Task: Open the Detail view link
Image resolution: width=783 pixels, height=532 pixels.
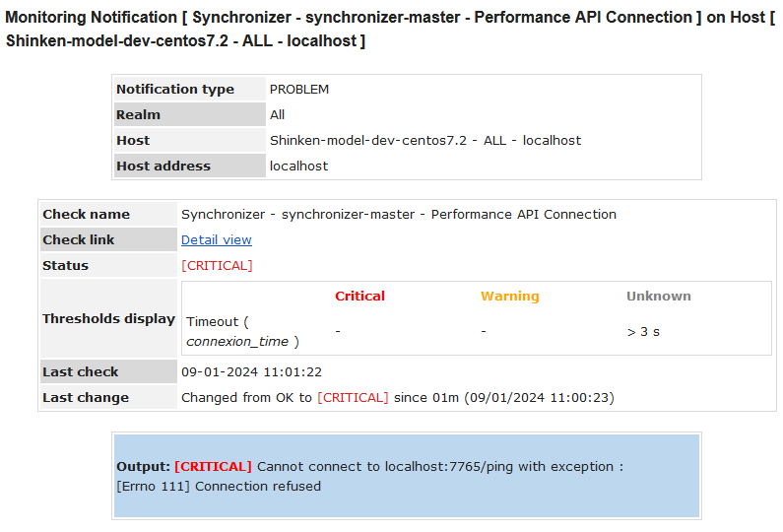Action: click(x=216, y=239)
